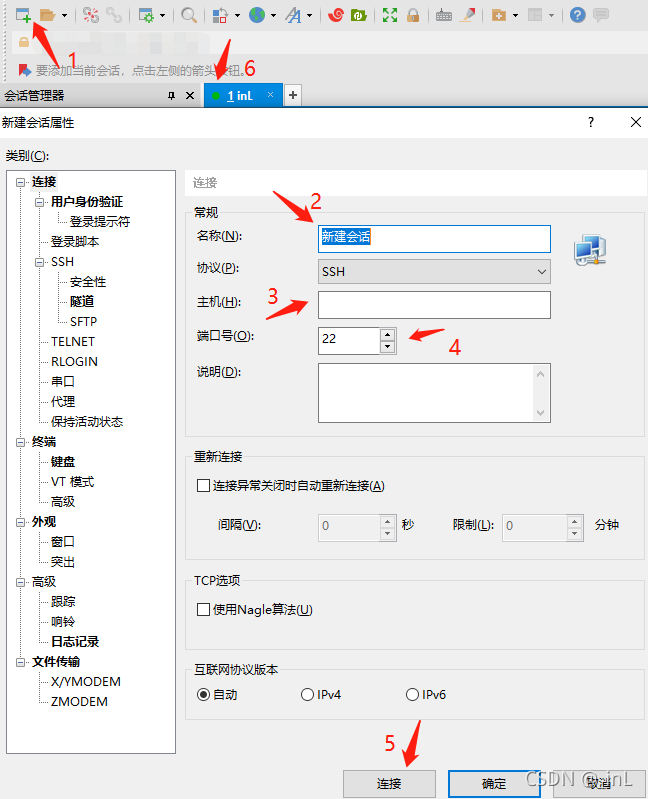Click the highlight pen icon
This screenshot has height=799, width=648.
tap(467, 15)
